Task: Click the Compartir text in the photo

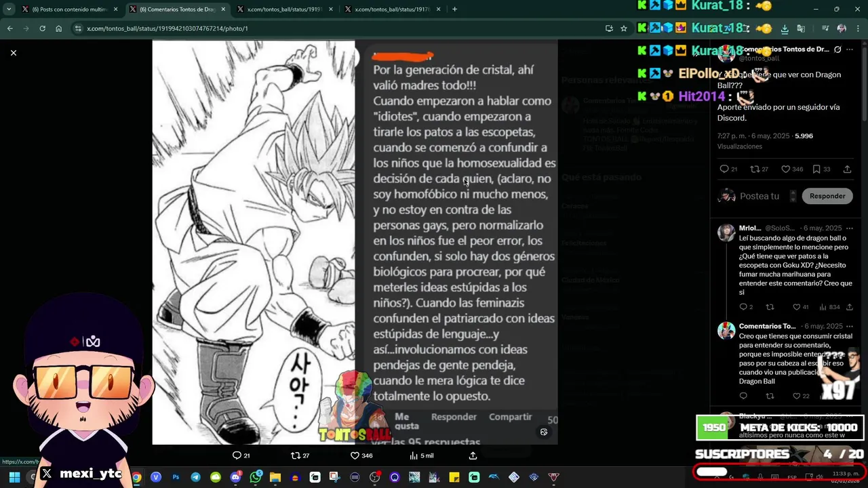Action: (510, 417)
